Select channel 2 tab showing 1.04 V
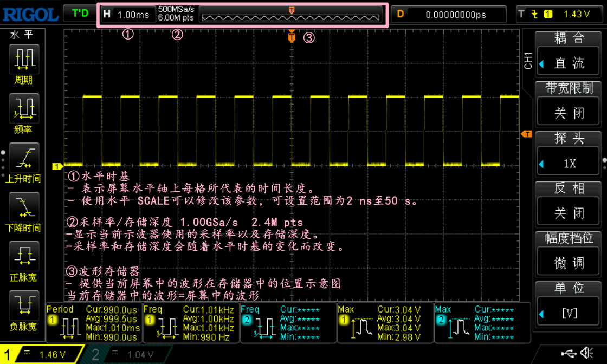607x364 pixels. 128,354
